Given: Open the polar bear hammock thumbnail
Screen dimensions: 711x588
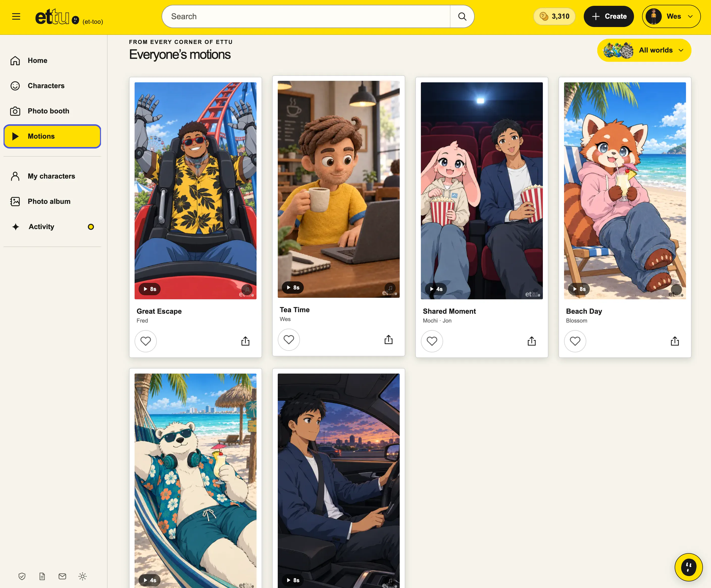Looking at the screenshot, I should click(195, 481).
